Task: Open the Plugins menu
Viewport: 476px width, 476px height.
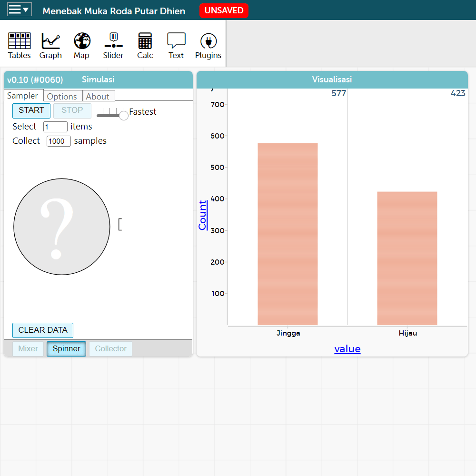Action: click(208, 46)
